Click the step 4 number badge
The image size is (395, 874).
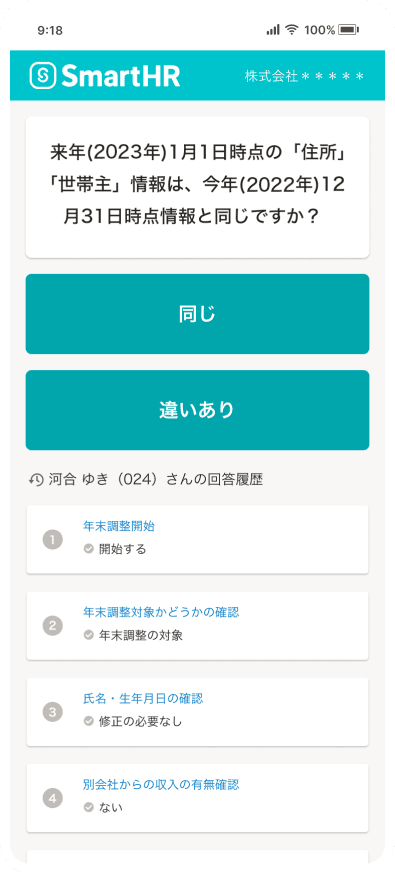[x=52, y=798]
